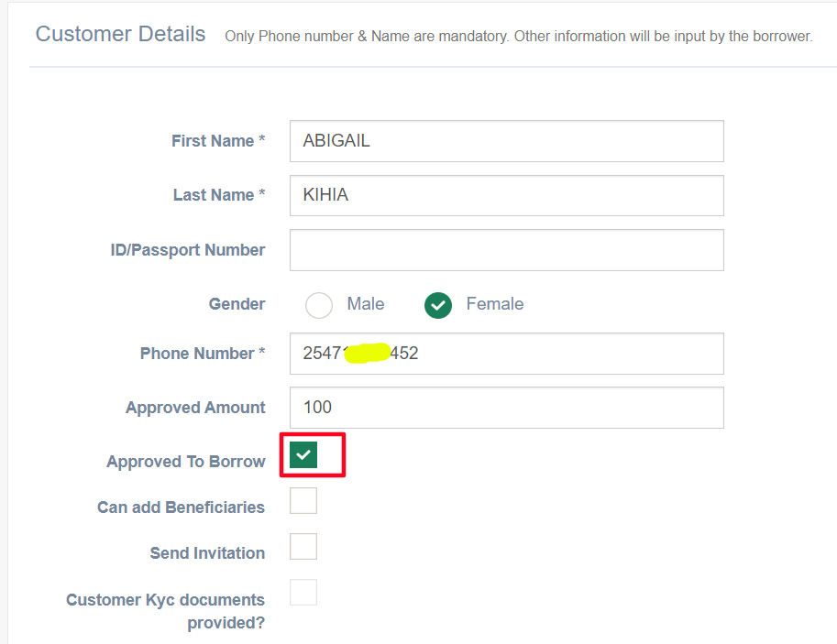Image resolution: width=837 pixels, height=644 pixels.
Task: Click the Customer Details heading
Action: coord(120,35)
